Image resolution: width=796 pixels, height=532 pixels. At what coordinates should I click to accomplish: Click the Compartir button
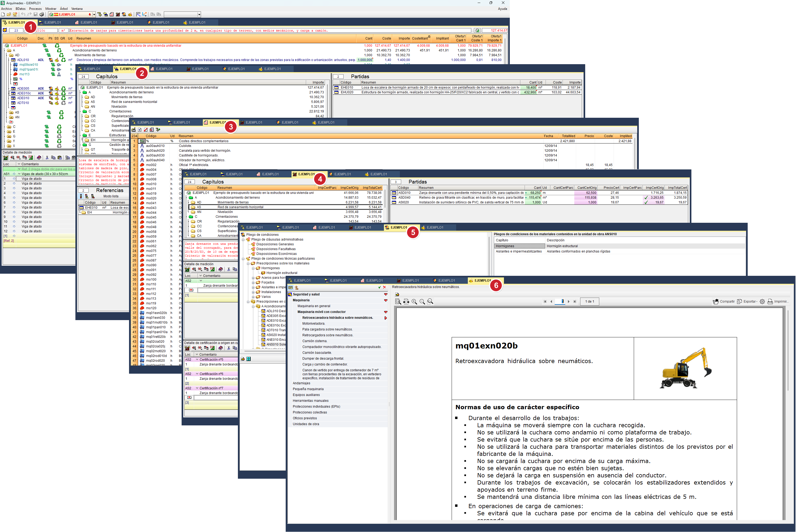coord(724,302)
